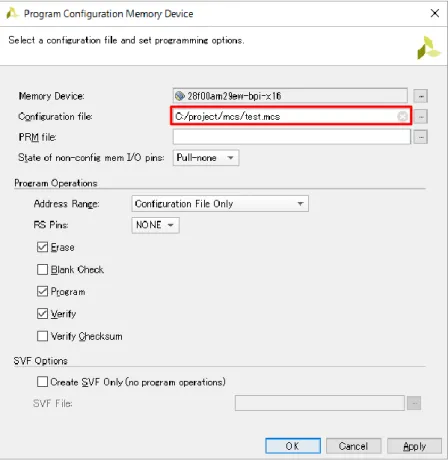Click the 'Address Range:' label

pyautogui.click(x=66, y=204)
